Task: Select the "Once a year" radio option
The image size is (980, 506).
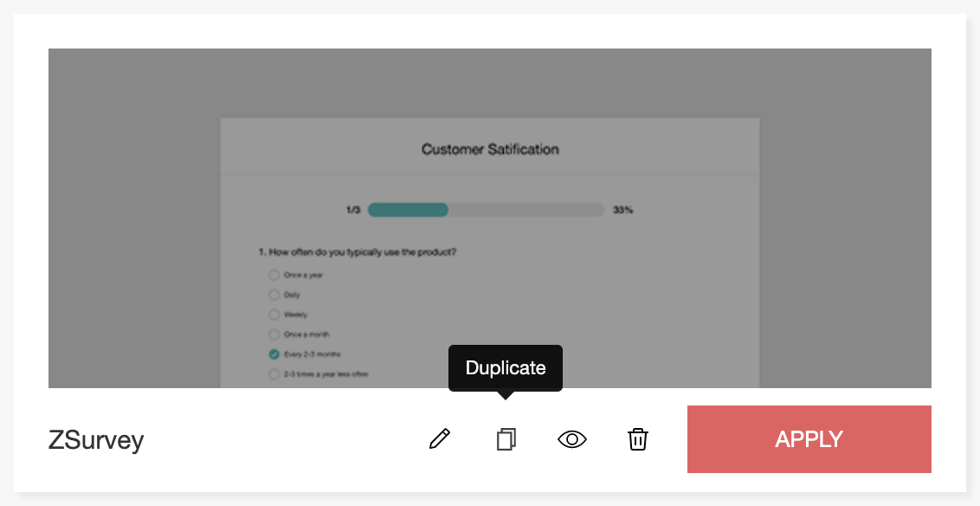Action: 274,275
